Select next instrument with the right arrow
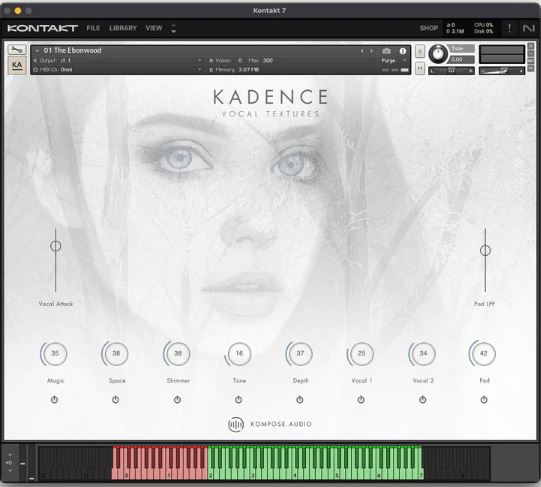This screenshot has height=487, width=541. [x=372, y=51]
